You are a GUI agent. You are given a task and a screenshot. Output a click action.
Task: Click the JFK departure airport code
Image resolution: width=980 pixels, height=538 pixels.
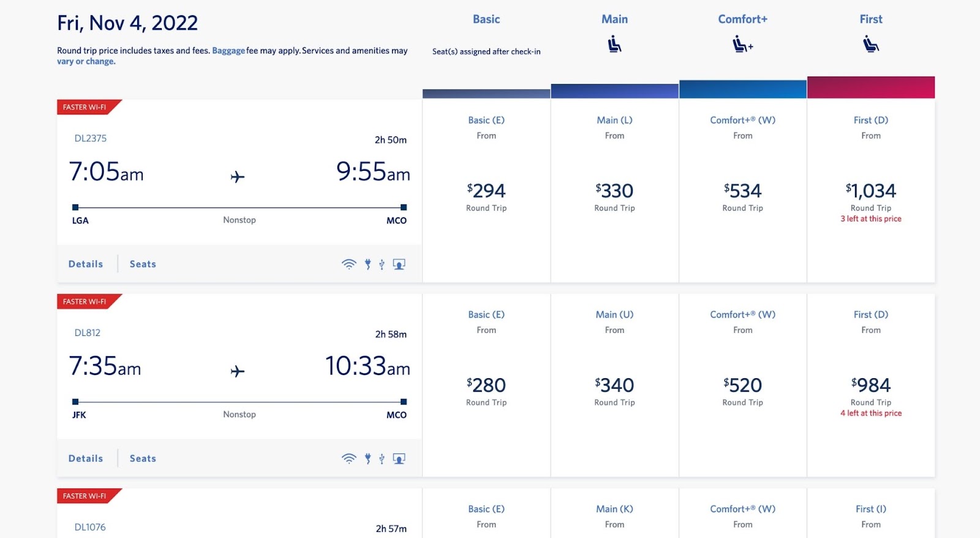(79, 415)
